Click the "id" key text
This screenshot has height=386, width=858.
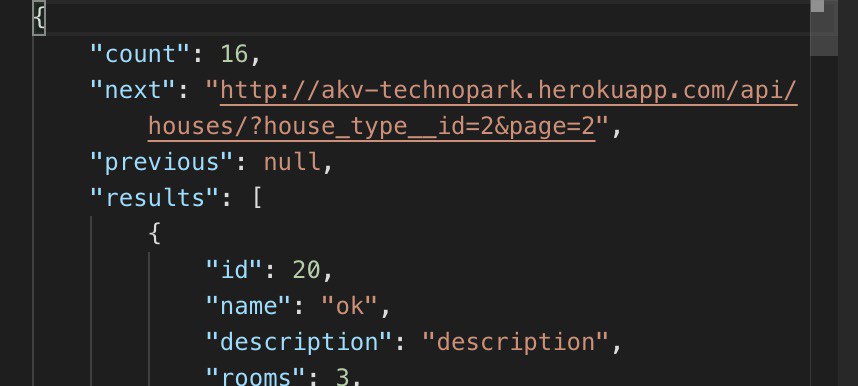click(234, 270)
